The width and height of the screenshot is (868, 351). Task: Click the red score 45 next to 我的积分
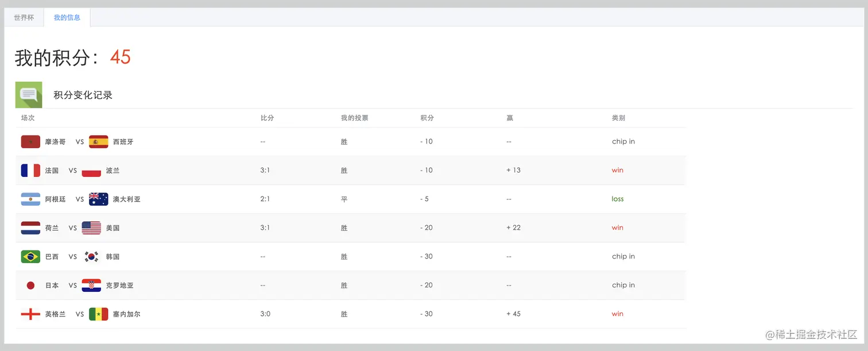point(121,56)
